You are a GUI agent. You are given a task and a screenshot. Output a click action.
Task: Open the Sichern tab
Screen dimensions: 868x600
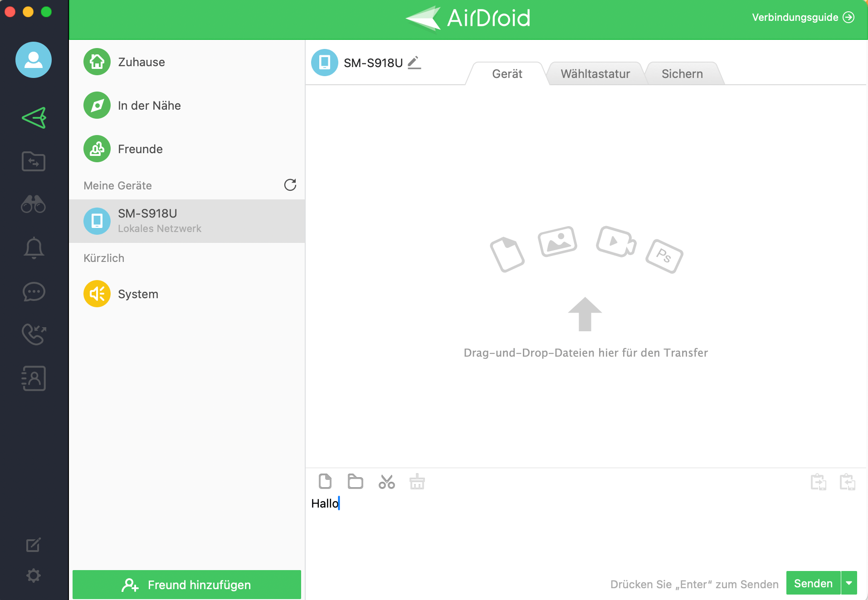(682, 73)
